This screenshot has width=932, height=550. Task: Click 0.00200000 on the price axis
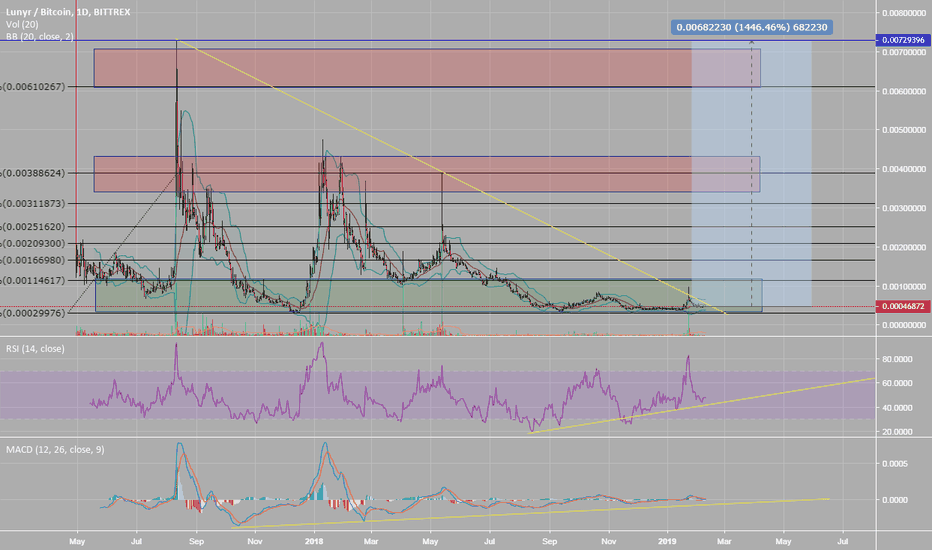click(903, 247)
